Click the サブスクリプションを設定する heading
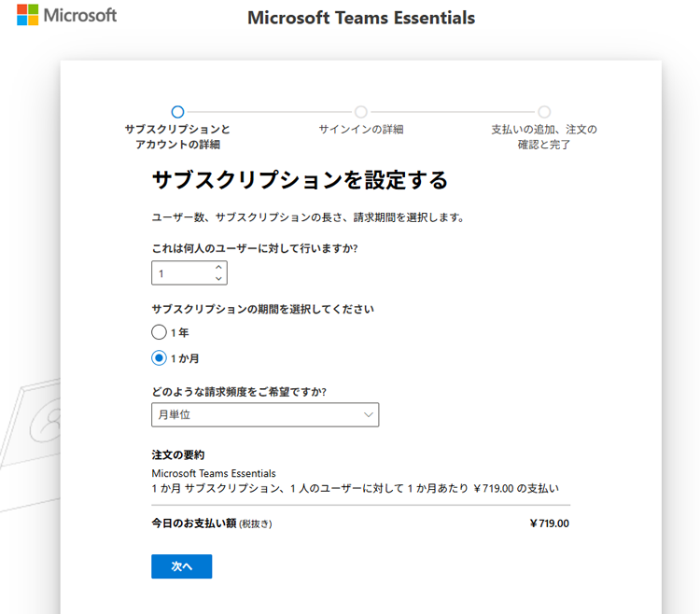This screenshot has width=700, height=614. click(x=300, y=180)
